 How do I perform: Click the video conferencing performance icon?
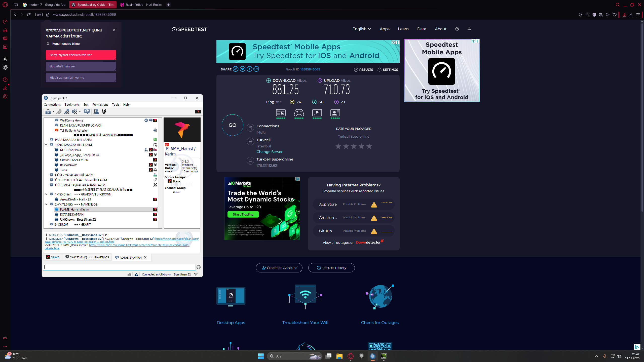[335, 113]
